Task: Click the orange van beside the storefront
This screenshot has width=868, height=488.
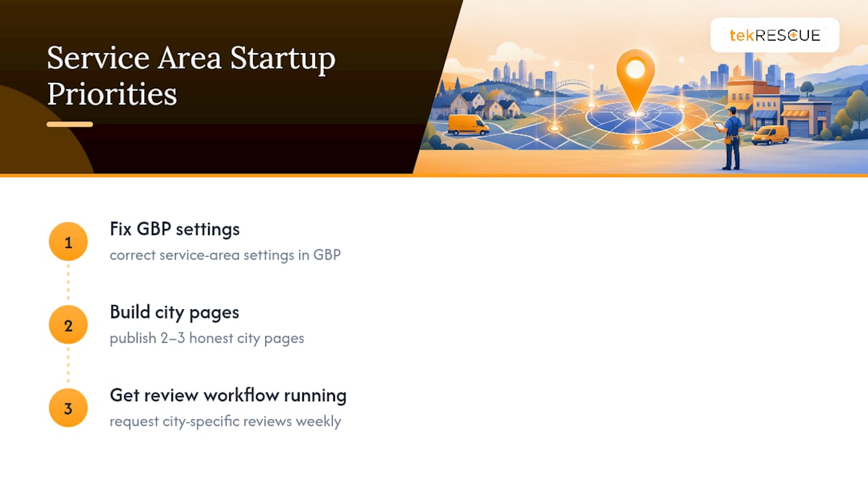Action: coord(771,135)
